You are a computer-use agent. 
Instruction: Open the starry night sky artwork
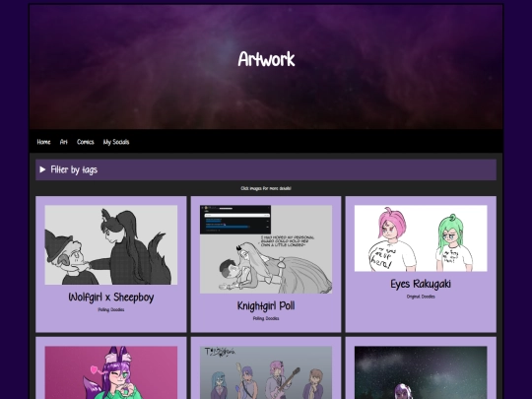coord(421,372)
